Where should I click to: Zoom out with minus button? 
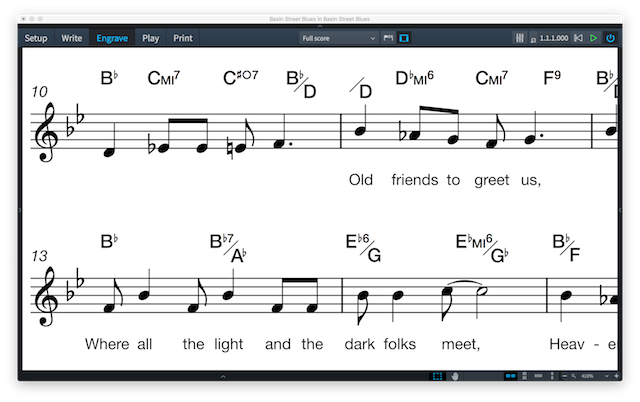click(564, 376)
